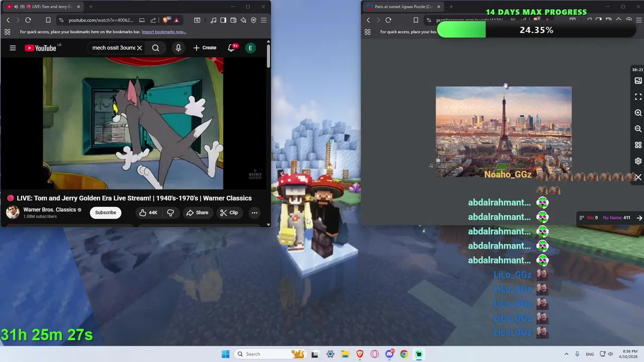Show hidden system tray icons
Viewport: 644px width, 362px height.
pos(566,354)
